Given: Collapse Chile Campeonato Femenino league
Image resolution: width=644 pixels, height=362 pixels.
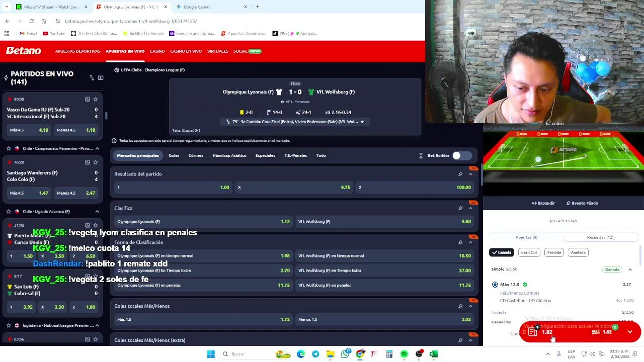Looking at the screenshot, I should (x=97, y=148).
